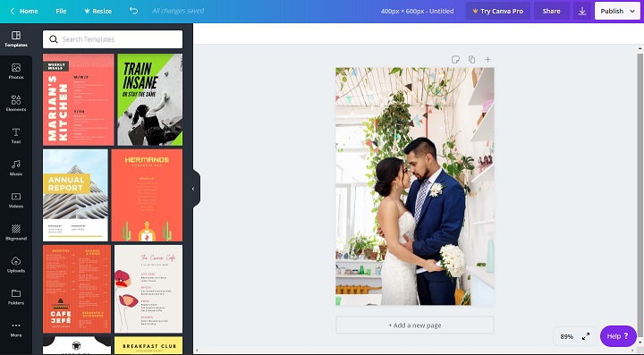Viewport: 644px width, 355px height.
Task: Select the Annual Report template thumbnail
Action: click(75, 195)
